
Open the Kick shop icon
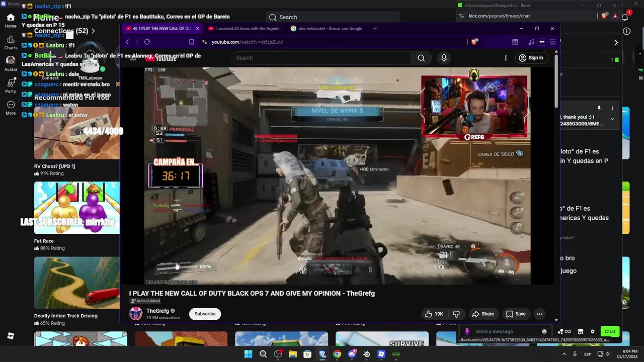coord(580,331)
